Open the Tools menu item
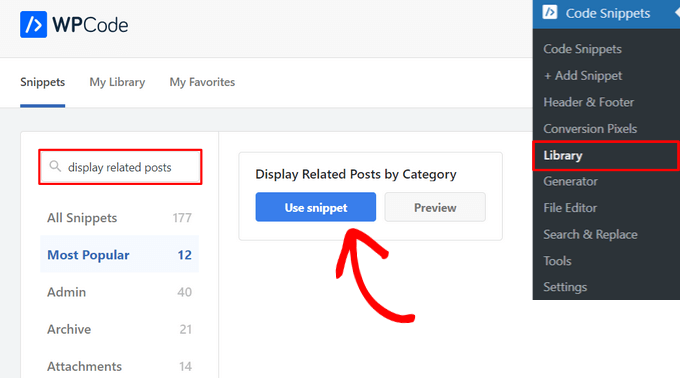The image size is (680, 378). (x=557, y=261)
